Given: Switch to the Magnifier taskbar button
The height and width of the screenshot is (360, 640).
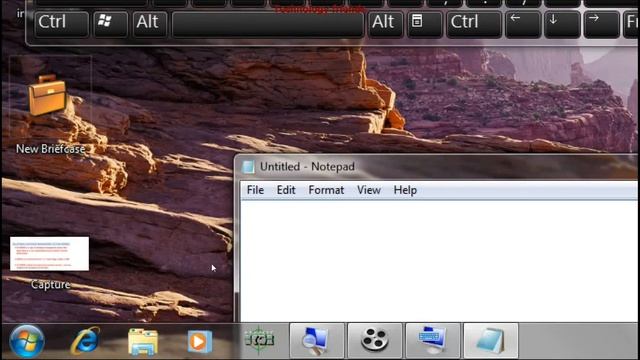Looking at the screenshot, I should point(317,340).
